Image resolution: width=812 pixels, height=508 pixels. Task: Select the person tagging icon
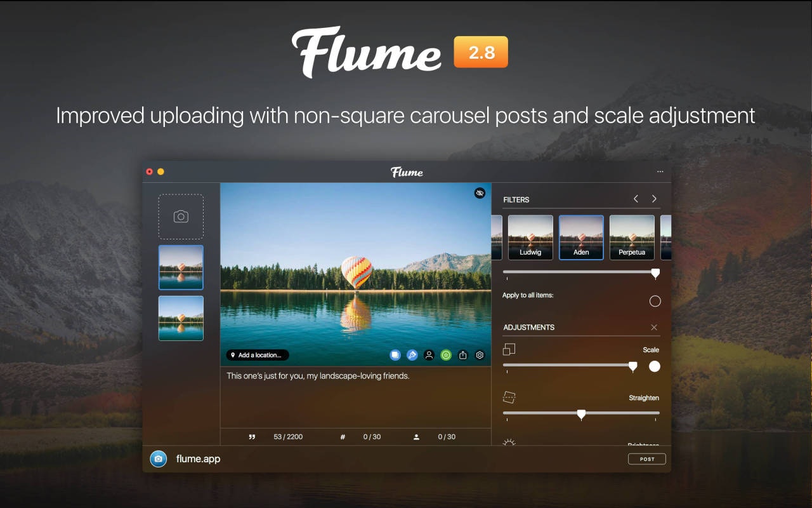click(x=429, y=355)
